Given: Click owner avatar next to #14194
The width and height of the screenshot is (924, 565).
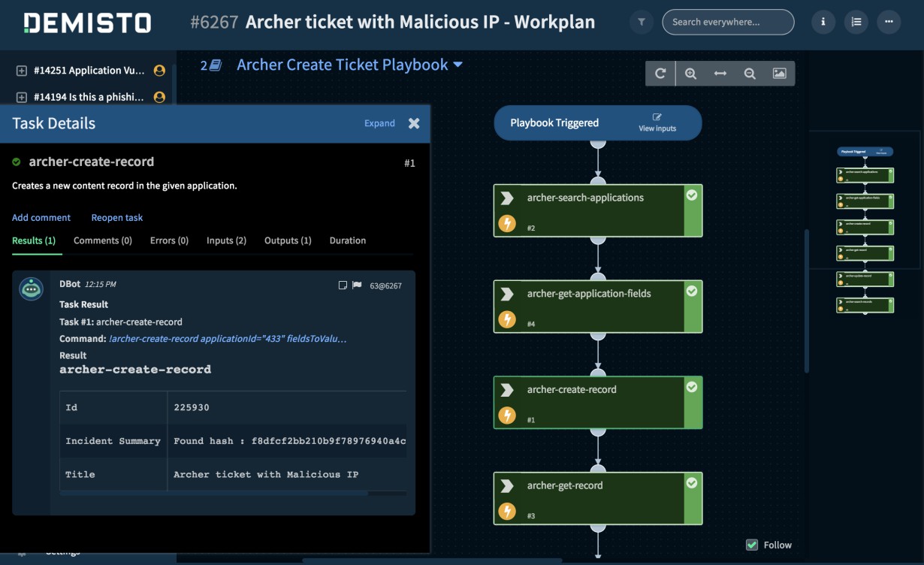Looking at the screenshot, I should click(x=159, y=97).
